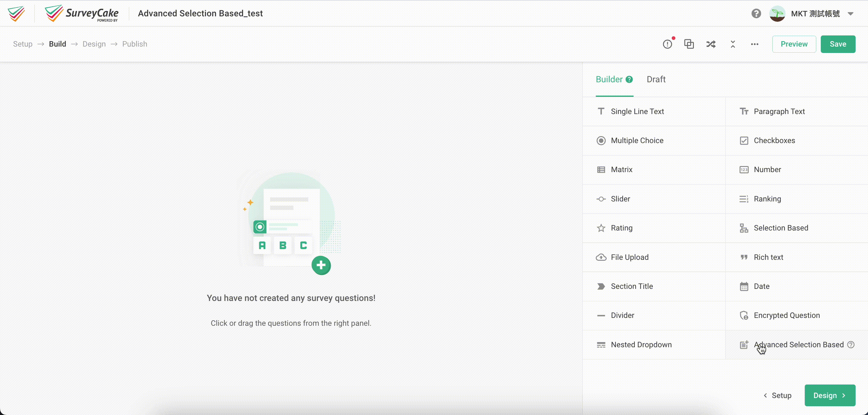Save the survey

[x=838, y=44]
